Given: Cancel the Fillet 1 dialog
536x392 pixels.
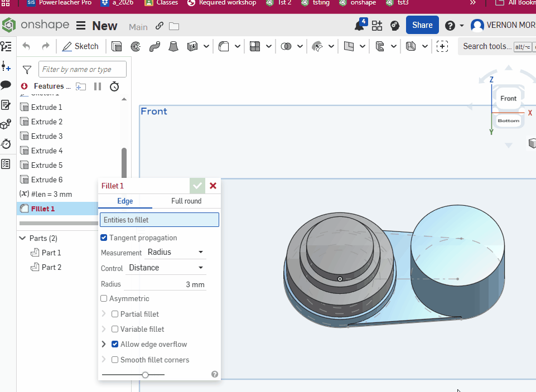Looking at the screenshot, I should [213, 186].
